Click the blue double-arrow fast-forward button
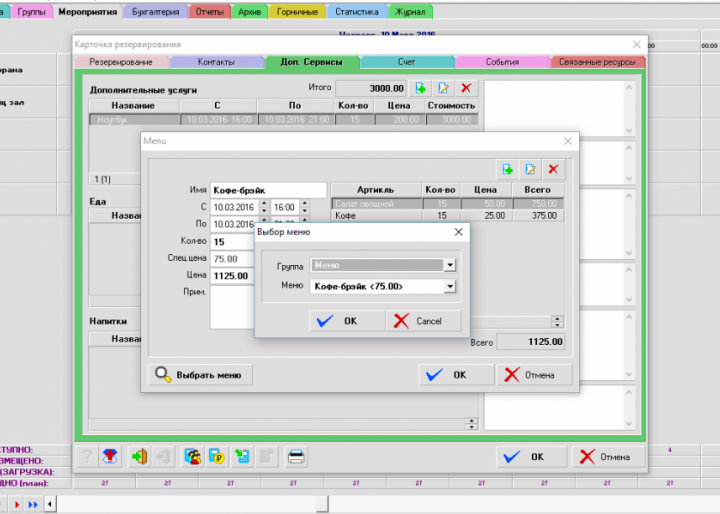720x514 pixels. 33,504
